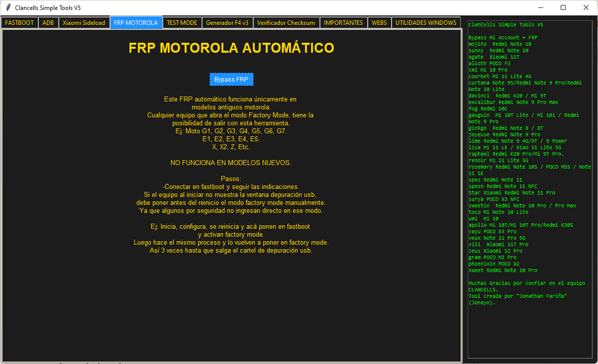Click the 'zeus Xiaomi 12 Pro' log entry
Screen dimensions: 598x364
point(495,251)
